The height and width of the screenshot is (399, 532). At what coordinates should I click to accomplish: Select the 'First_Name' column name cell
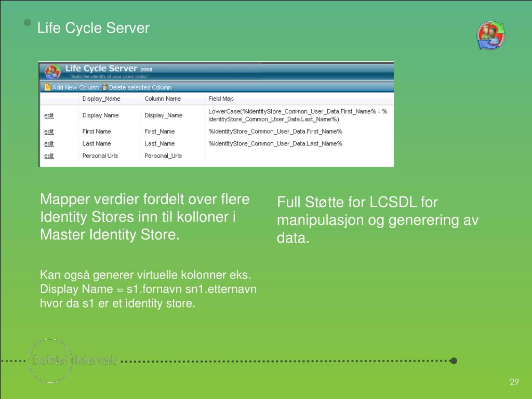point(159,131)
